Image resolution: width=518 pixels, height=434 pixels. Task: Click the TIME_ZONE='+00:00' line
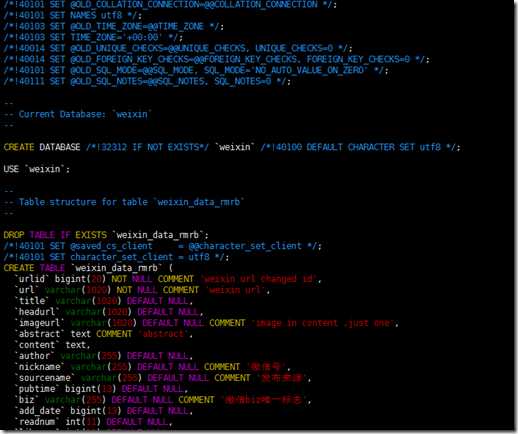point(93,37)
